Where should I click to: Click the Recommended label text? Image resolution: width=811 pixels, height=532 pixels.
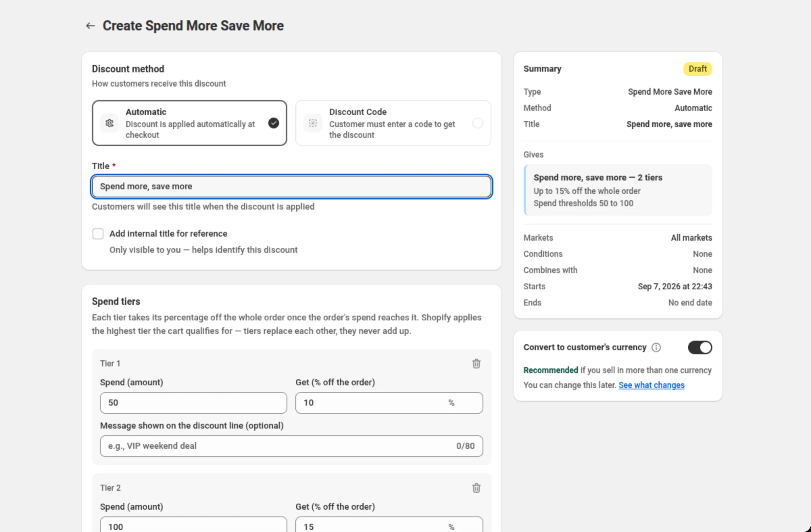click(551, 370)
